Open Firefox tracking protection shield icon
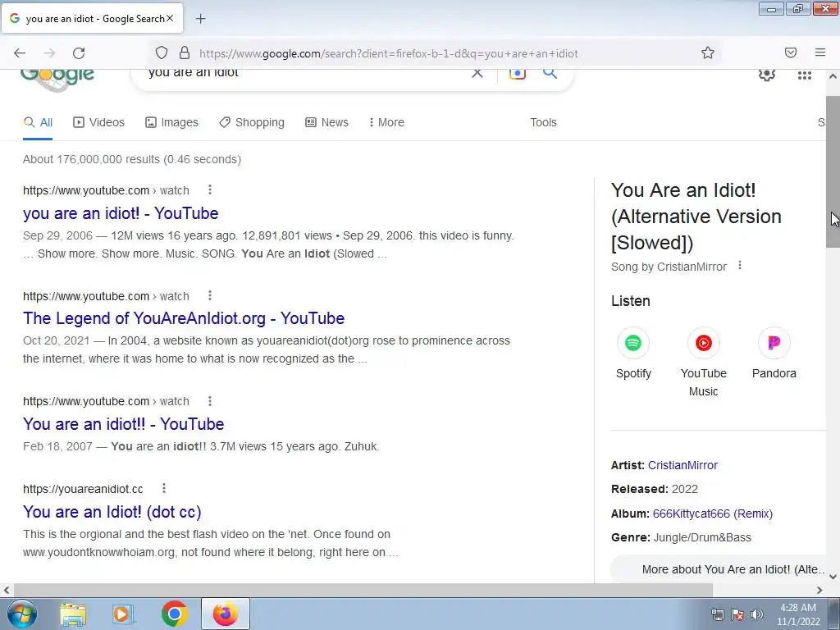The image size is (840, 630). [x=162, y=53]
